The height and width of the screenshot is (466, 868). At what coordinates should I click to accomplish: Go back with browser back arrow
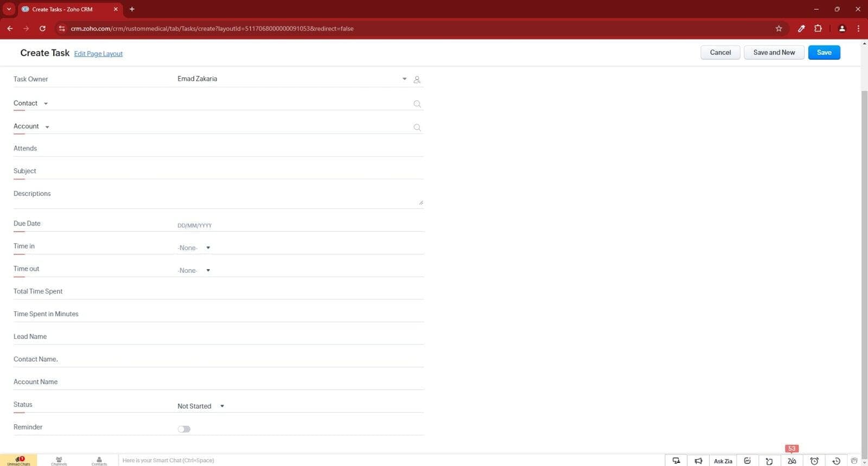10,28
